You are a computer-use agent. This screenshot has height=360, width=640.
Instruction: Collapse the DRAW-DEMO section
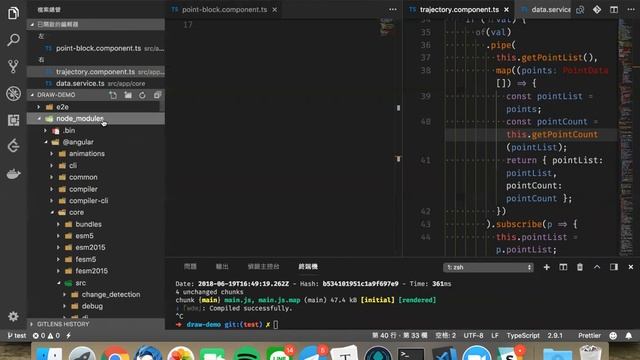click(32, 95)
